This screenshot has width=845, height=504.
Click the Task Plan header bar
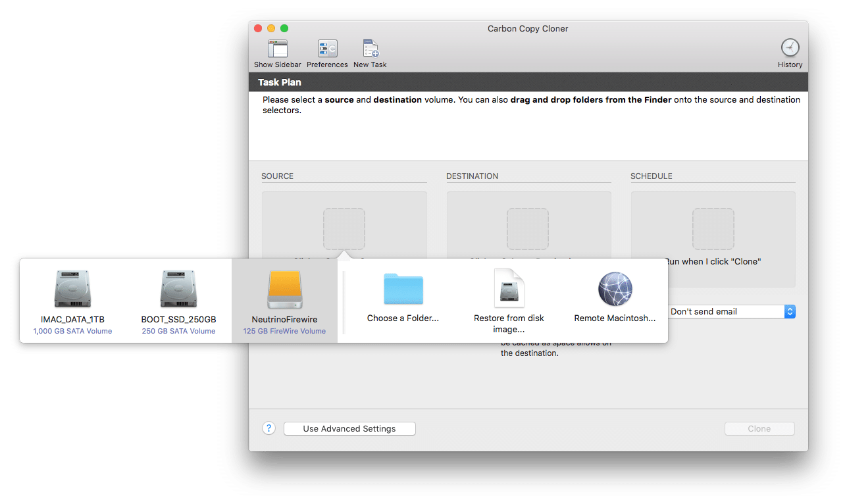pyautogui.click(x=528, y=82)
